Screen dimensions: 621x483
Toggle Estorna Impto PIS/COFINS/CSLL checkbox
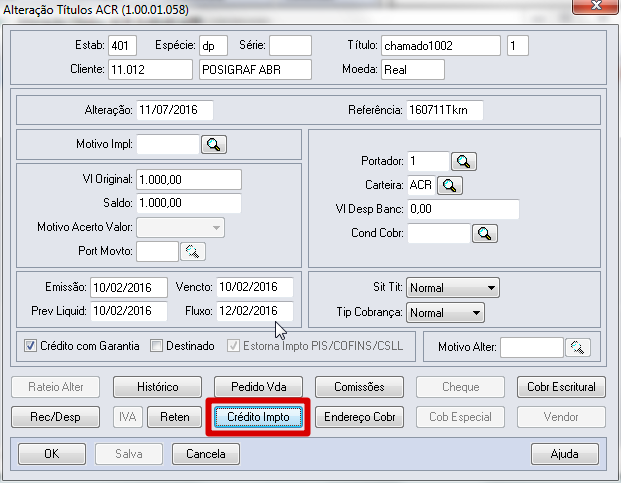tap(233, 346)
